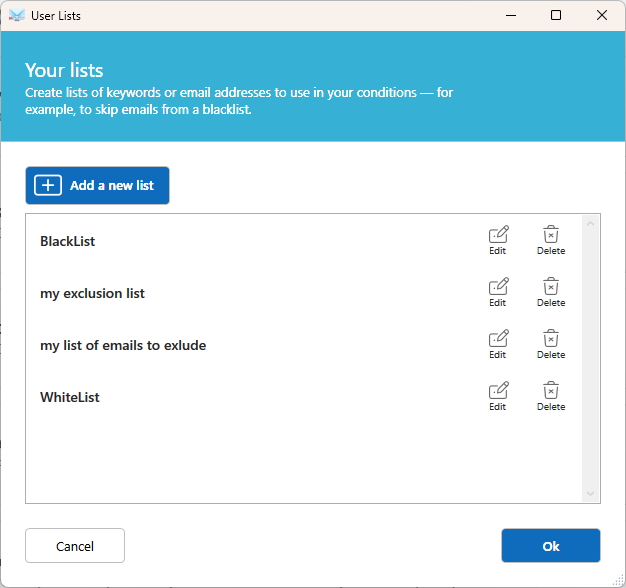The width and height of the screenshot is (626, 588).
Task: Delete my list of emails to exlude
Action: [x=551, y=344]
